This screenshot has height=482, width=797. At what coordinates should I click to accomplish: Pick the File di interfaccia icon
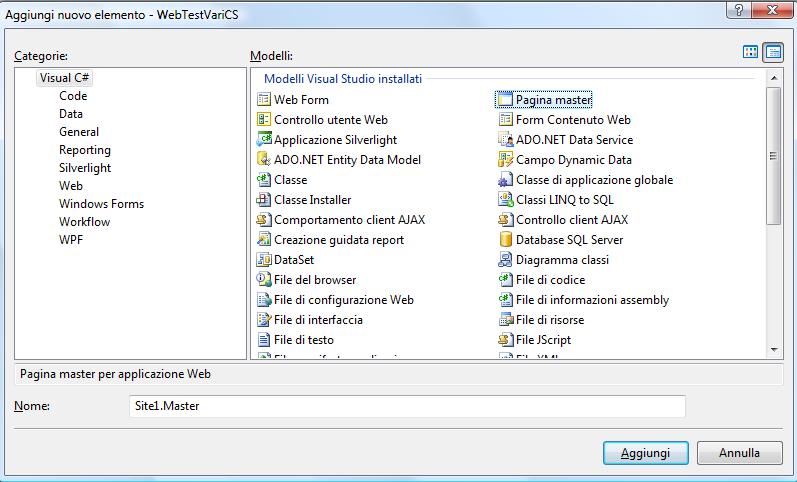coord(264,319)
